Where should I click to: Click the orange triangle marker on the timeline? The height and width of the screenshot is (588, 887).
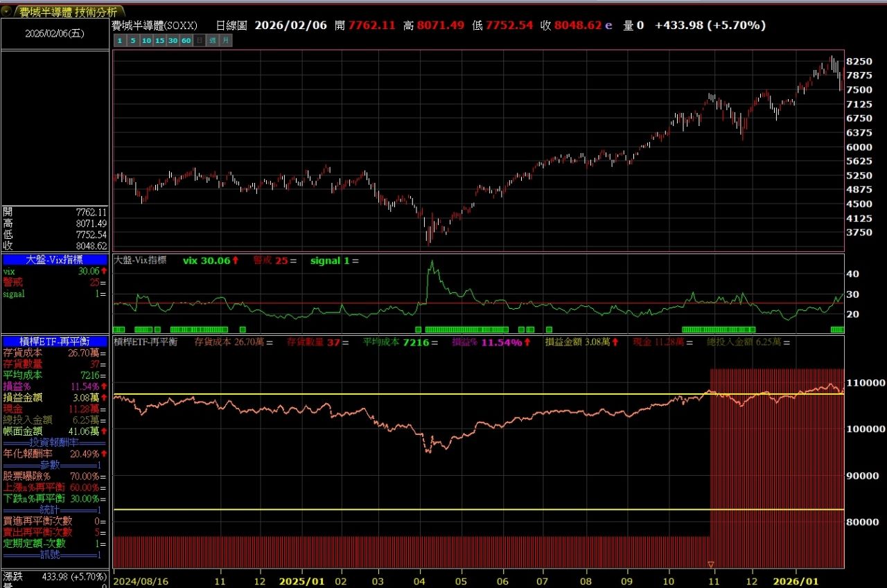pos(710,564)
